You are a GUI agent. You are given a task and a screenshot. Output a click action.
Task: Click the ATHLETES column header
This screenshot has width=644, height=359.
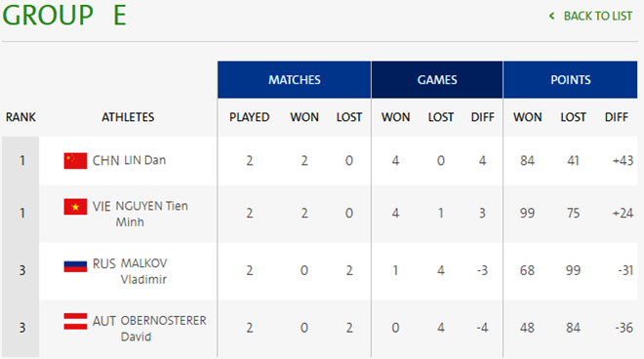(x=128, y=117)
